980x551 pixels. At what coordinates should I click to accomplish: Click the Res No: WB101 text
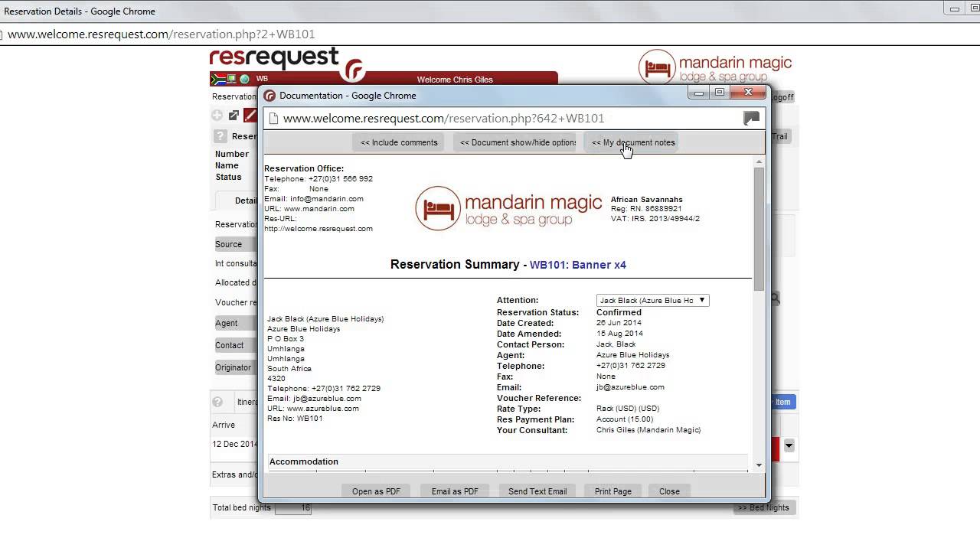coord(295,419)
